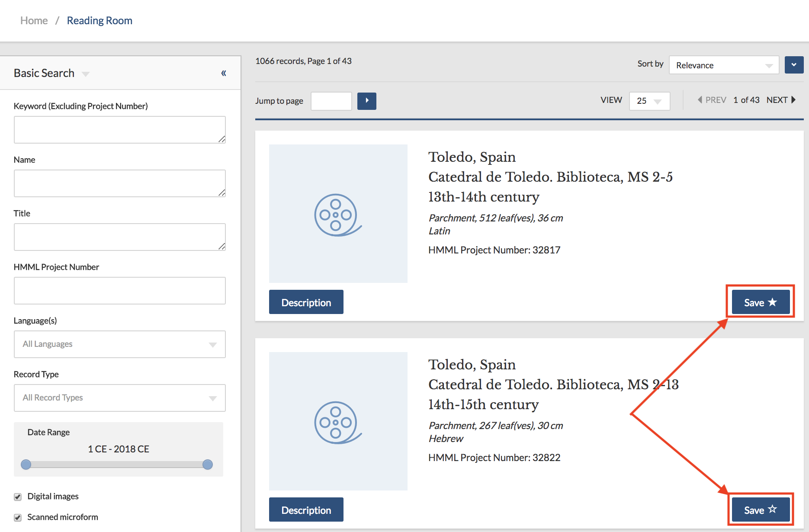Open the Sort by Relevance dropdown
809x532 pixels.
(x=724, y=65)
